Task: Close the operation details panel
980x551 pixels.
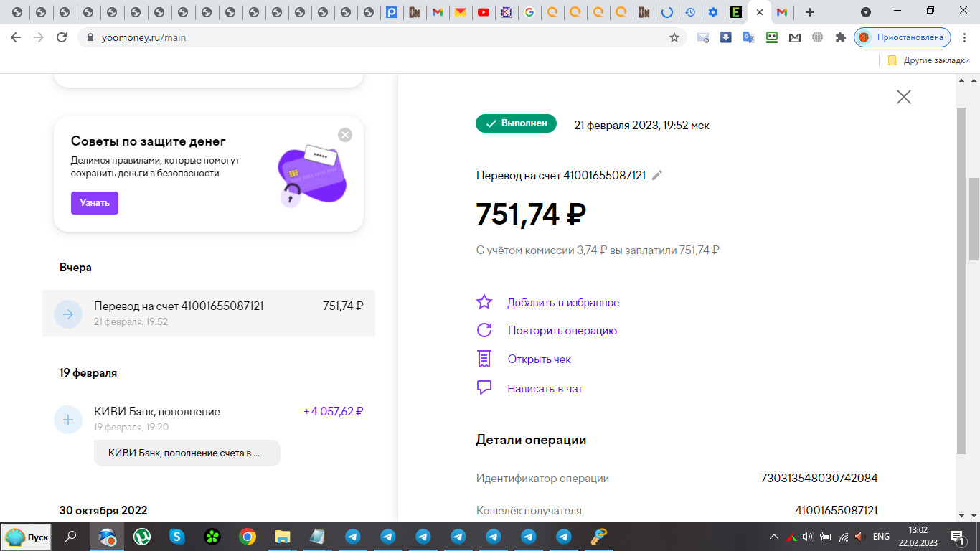Action: [x=904, y=97]
